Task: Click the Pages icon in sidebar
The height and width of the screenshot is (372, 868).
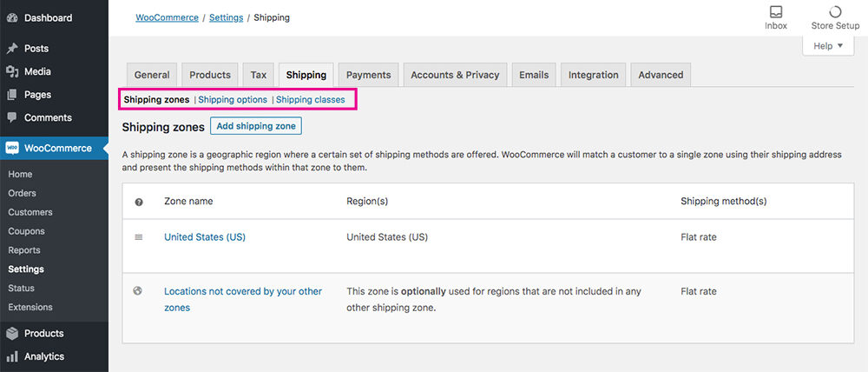Action: pos(12,95)
